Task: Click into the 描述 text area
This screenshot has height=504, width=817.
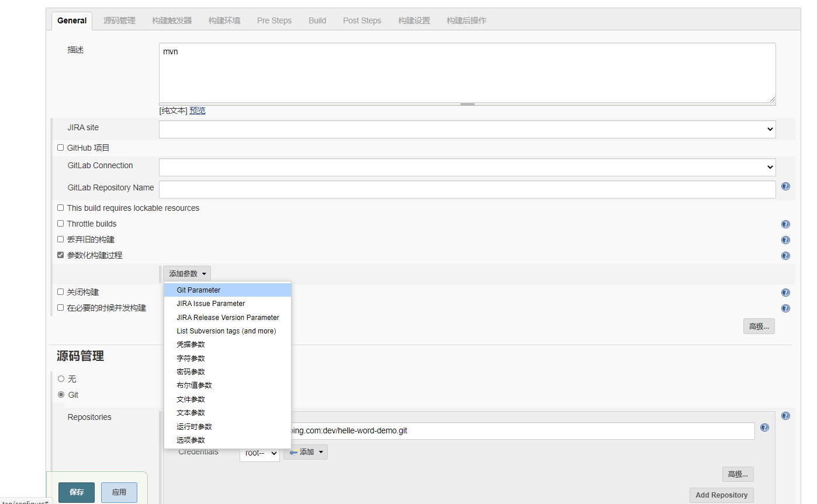Action: [x=467, y=72]
